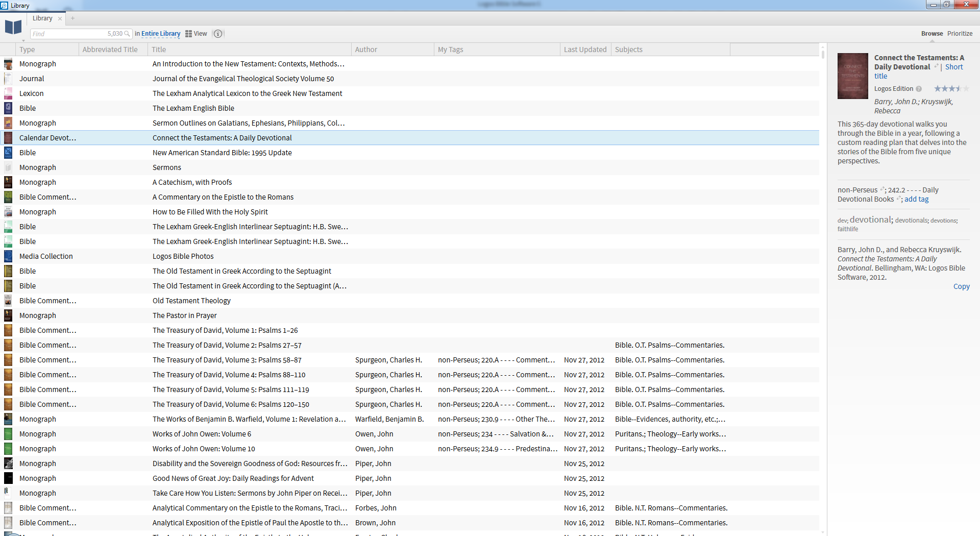The image size is (980, 536).
Task: Click the cover icon for Journal of the Evangelical Theological Society
Action: click(x=8, y=79)
